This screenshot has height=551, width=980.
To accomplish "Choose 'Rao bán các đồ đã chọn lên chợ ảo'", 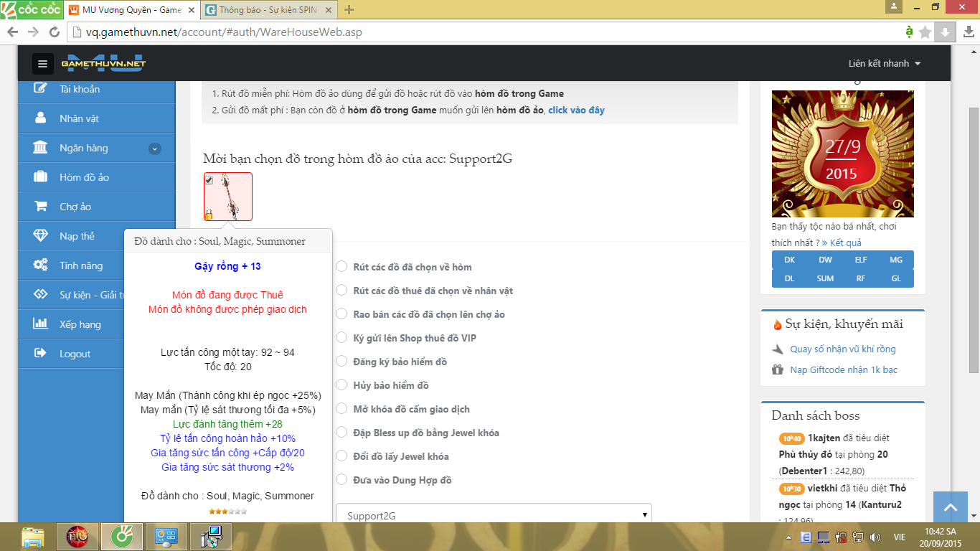I will (x=341, y=314).
